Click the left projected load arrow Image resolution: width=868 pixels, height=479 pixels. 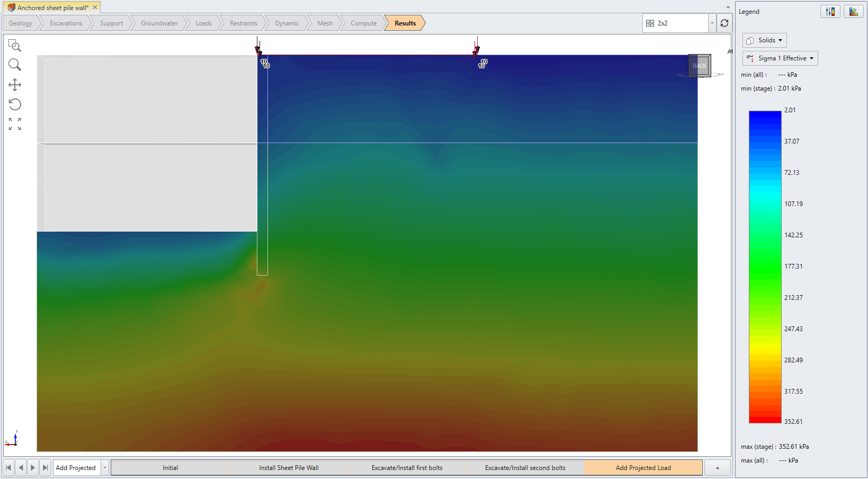tap(258, 47)
